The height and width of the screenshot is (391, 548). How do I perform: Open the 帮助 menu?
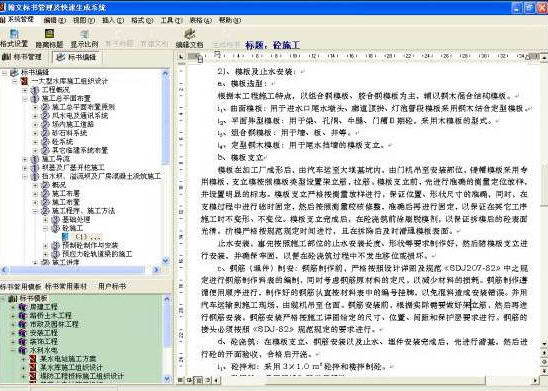coord(230,20)
